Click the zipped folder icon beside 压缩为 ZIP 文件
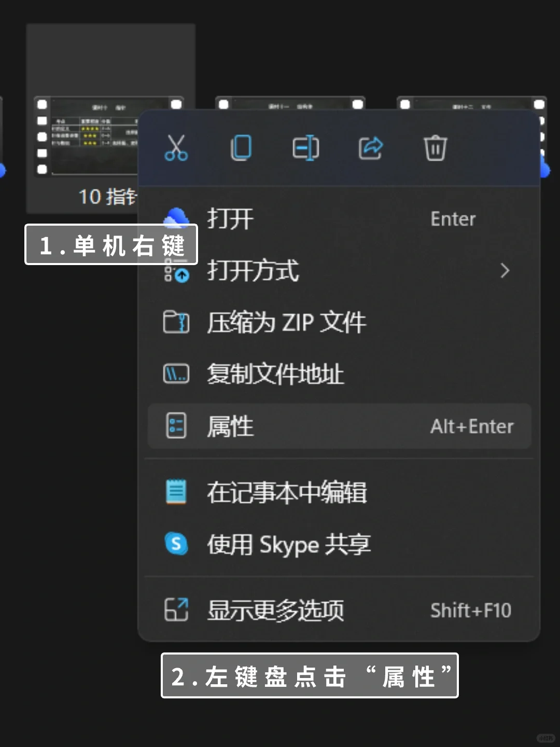Screen dimensions: 560x747 [x=176, y=322]
